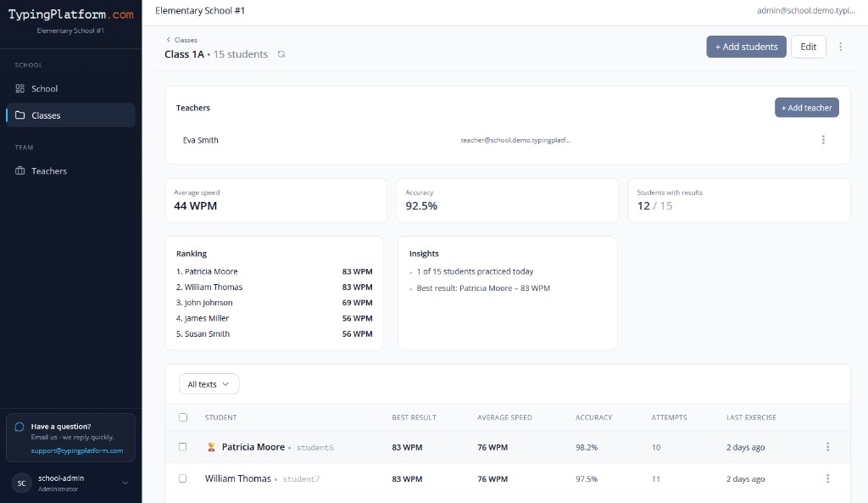
Task: Click the William Thomas name in the table
Action: (x=238, y=478)
